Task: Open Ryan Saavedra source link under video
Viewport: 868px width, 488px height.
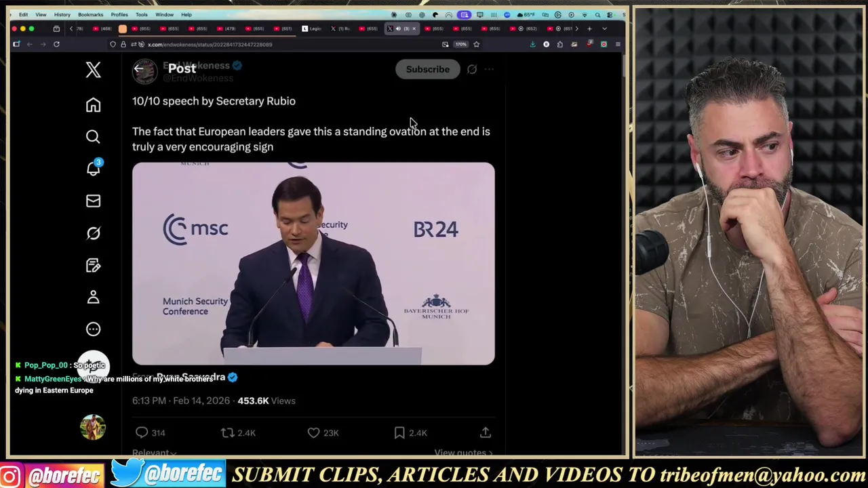Action: [x=191, y=377]
